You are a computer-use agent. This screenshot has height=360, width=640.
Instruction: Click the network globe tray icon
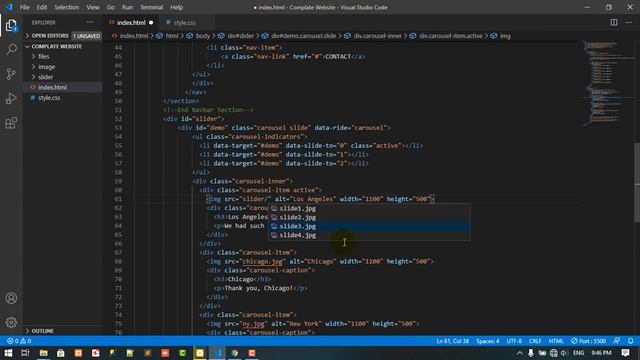(553, 353)
